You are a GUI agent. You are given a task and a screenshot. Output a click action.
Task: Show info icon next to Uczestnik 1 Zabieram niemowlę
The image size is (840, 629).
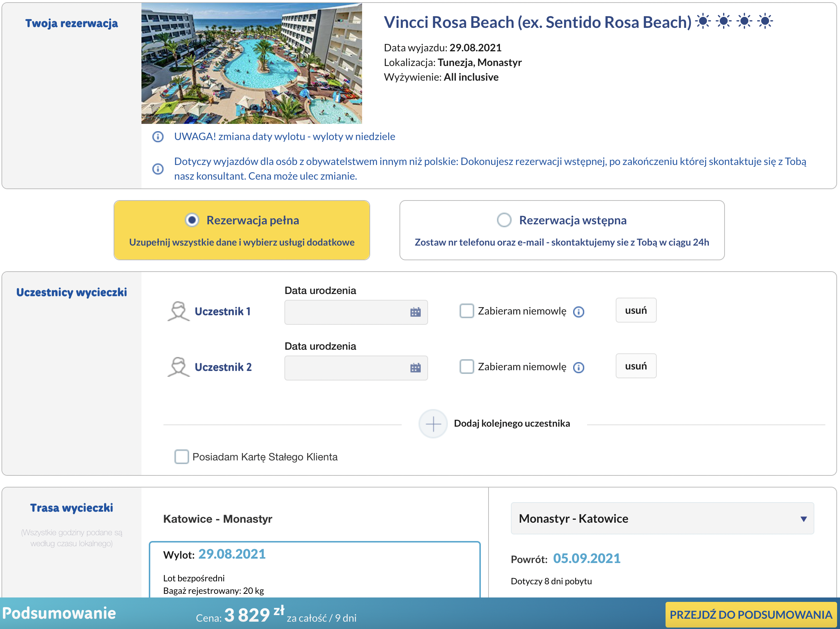coord(578,312)
